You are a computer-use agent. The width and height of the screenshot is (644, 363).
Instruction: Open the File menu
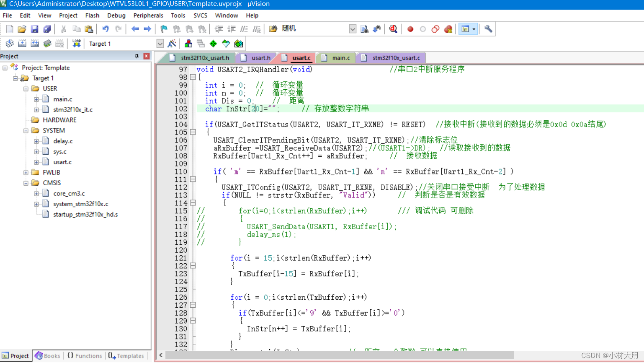pyautogui.click(x=8, y=16)
